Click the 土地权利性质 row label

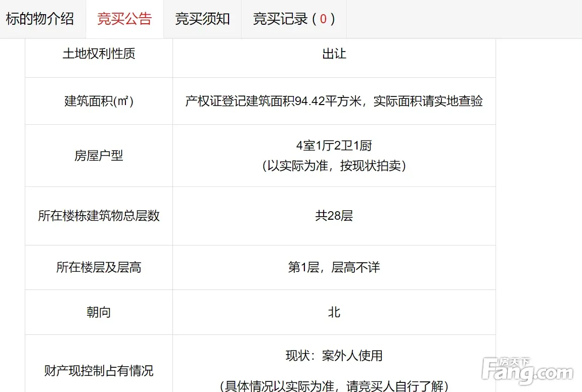(99, 54)
